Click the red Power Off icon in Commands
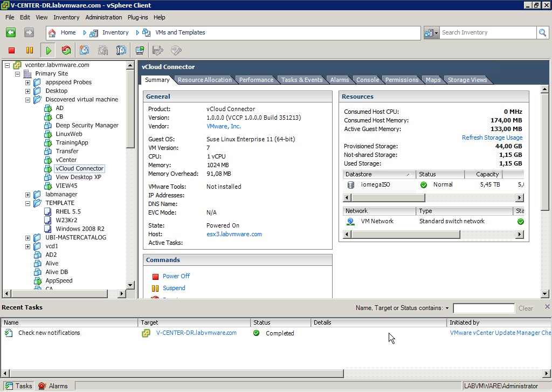 [x=155, y=277]
